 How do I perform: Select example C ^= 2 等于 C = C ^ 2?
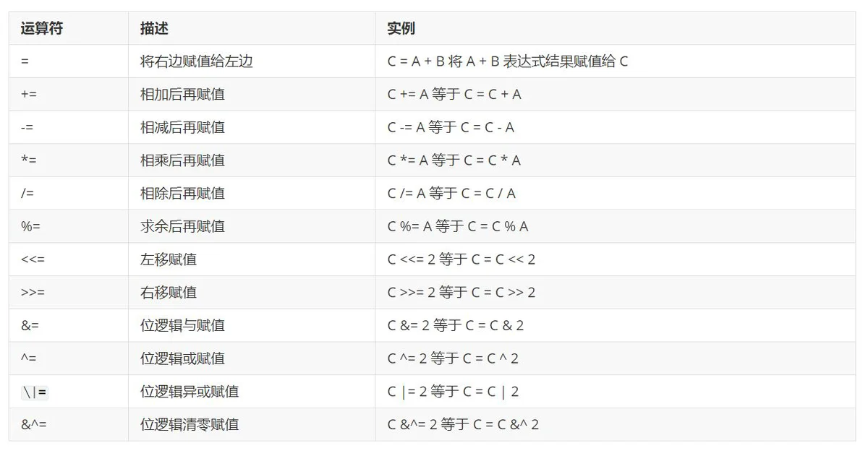pos(453,359)
